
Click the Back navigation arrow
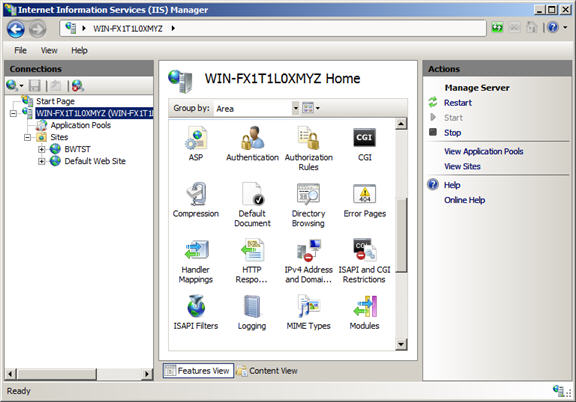click(16, 29)
